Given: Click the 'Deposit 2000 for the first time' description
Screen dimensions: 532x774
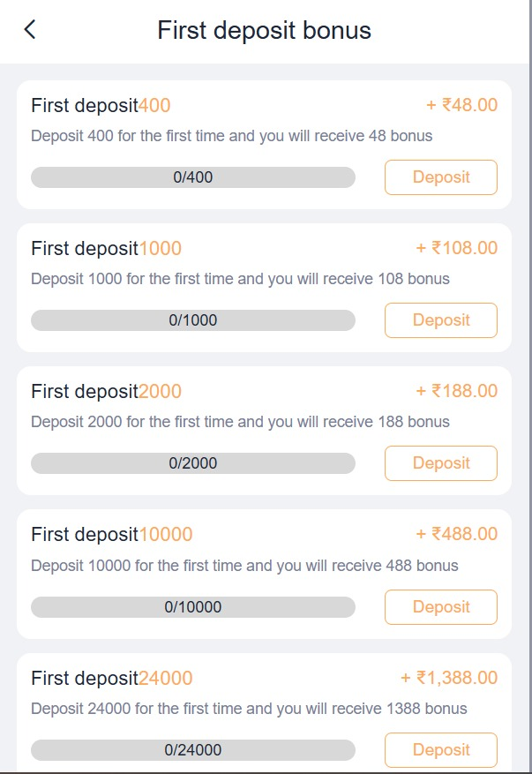Looking at the screenshot, I should click(240, 422).
